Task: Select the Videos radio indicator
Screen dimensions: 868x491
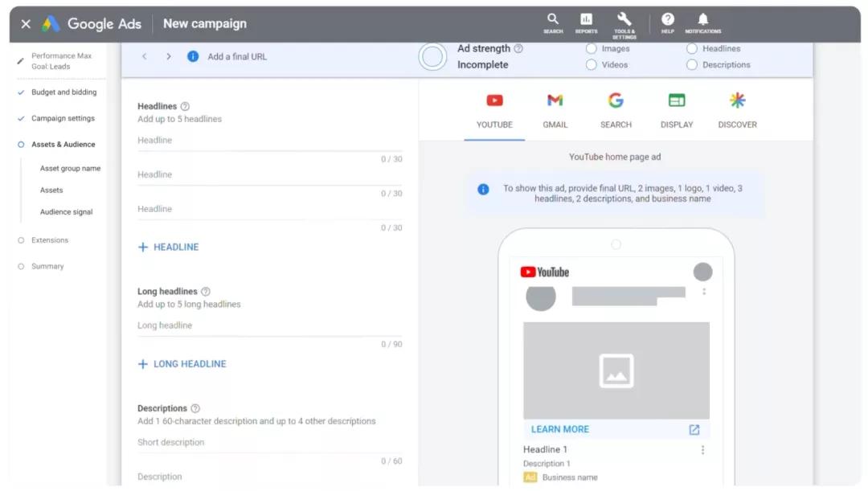Action: pos(592,65)
